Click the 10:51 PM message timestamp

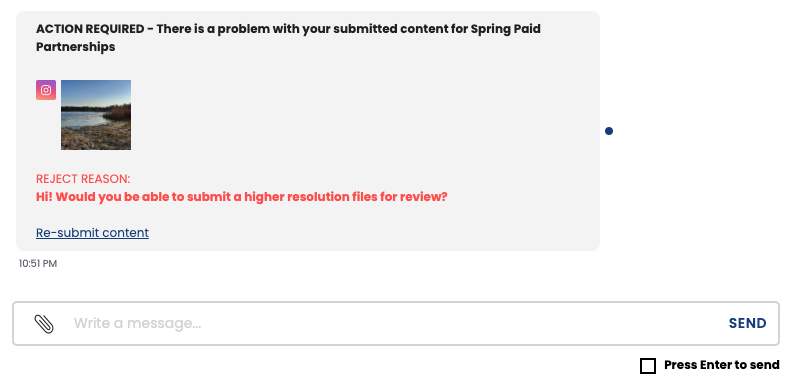(38, 264)
